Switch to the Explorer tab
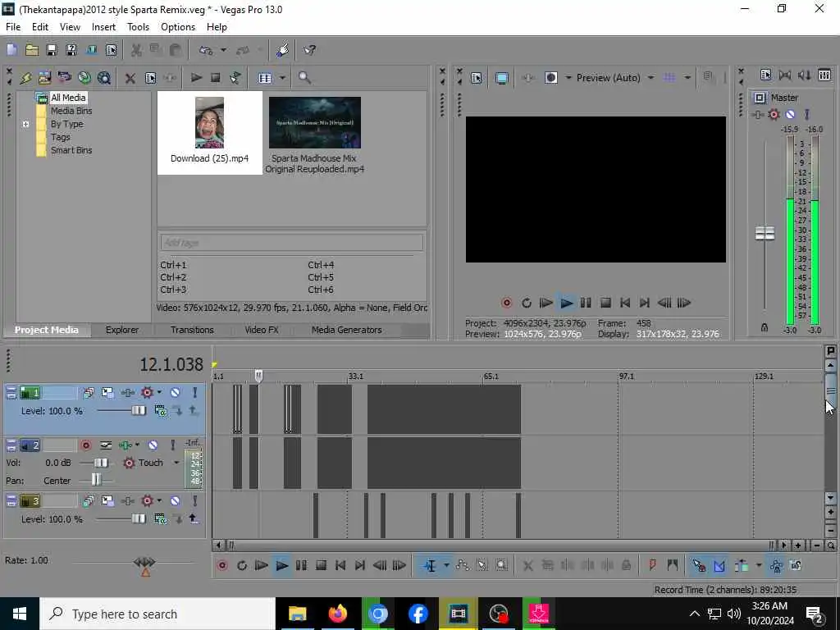Viewport: 840px width, 630px height. (121, 330)
